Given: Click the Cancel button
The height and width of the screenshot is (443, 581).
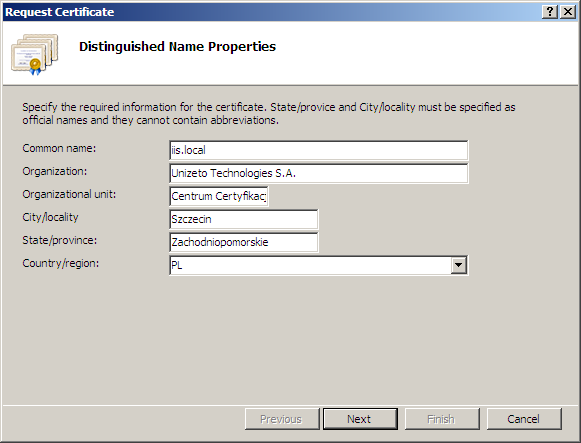Looking at the screenshot, I should (x=524, y=419).
